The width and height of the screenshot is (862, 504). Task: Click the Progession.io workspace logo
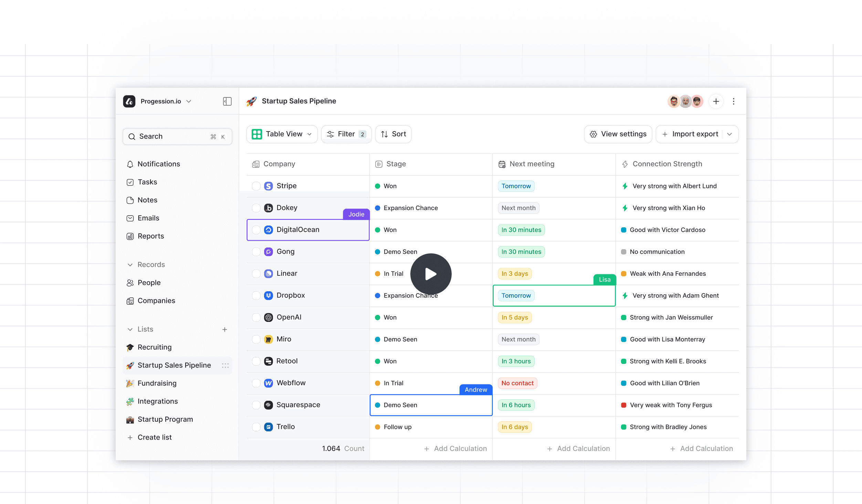pyautogui.click(x=129, y=101)
